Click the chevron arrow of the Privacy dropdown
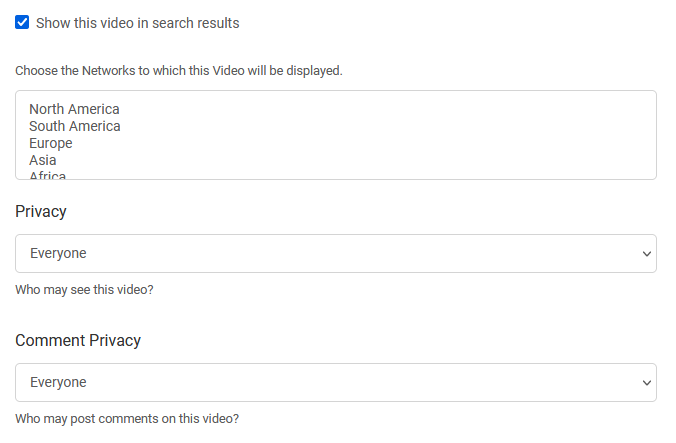 (x=647, y=254)
